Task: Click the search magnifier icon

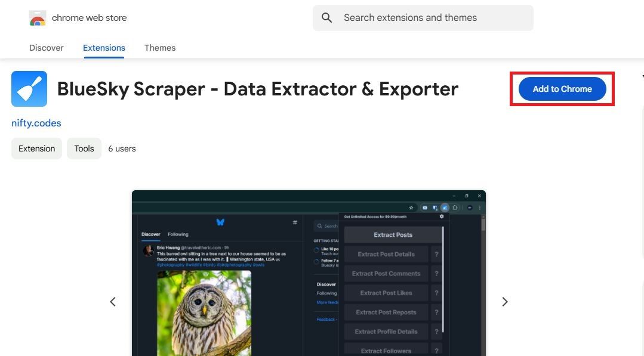Action: pyautogui.click(x=326, y=17)
